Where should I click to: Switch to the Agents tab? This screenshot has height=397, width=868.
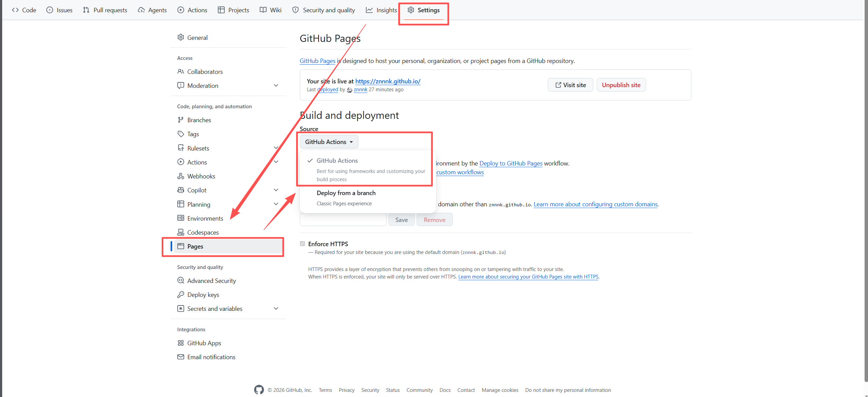[x=152, y=10]
